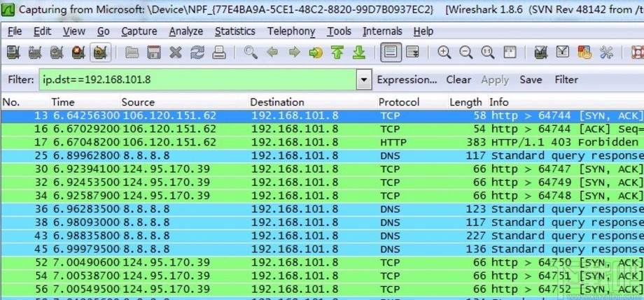Image resolution: width=644 pixels, height=300 pixels.
Task: Select packet 25 DNS query response
Action: tap(322, 155)
